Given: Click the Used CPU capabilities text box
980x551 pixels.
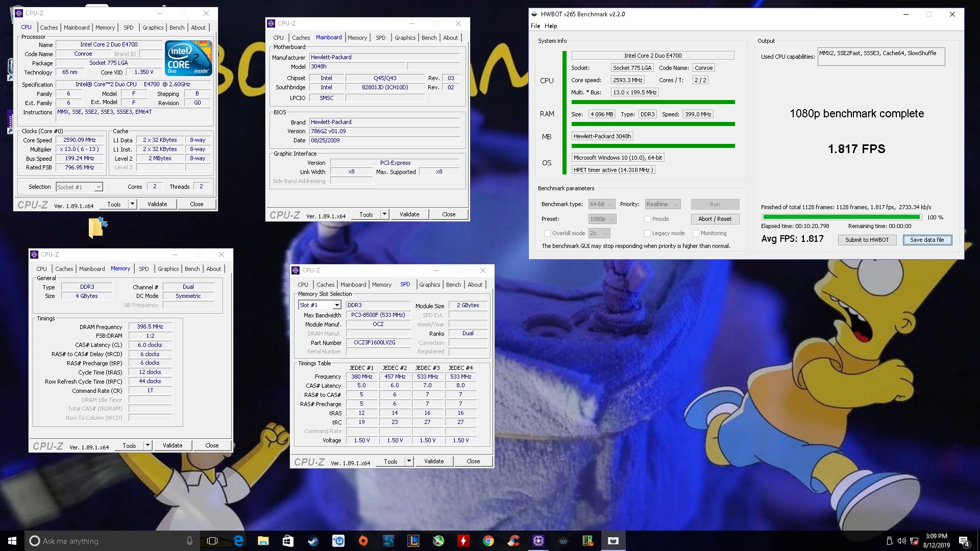Looking at the screenshot, I should pyautogui.click(x=881, y=57).
